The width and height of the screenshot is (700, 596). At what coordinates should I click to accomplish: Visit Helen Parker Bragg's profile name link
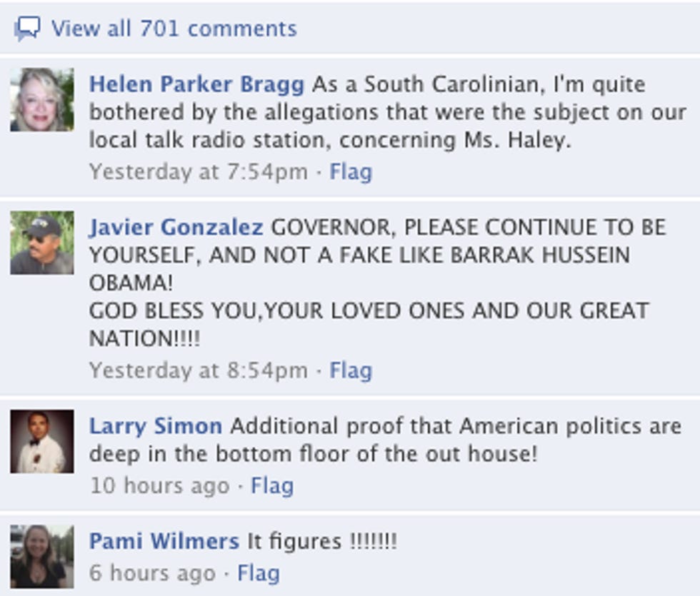point(196,85)
